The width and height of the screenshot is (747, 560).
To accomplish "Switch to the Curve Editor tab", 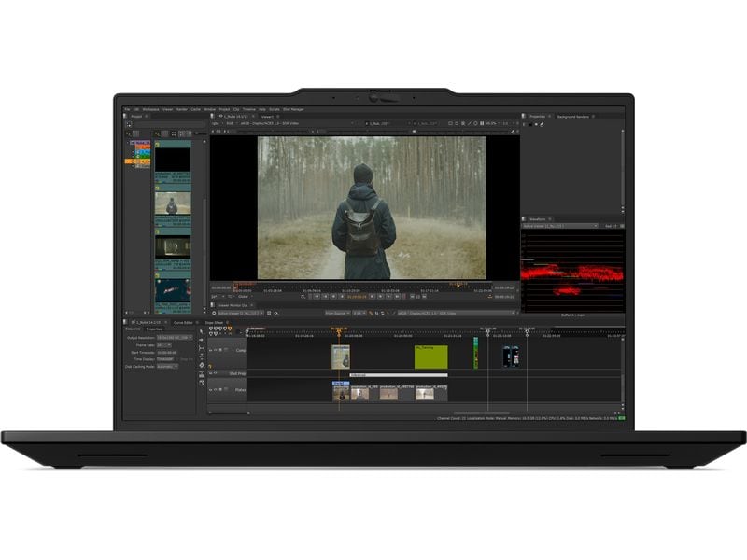I will (x=183, y=322).
